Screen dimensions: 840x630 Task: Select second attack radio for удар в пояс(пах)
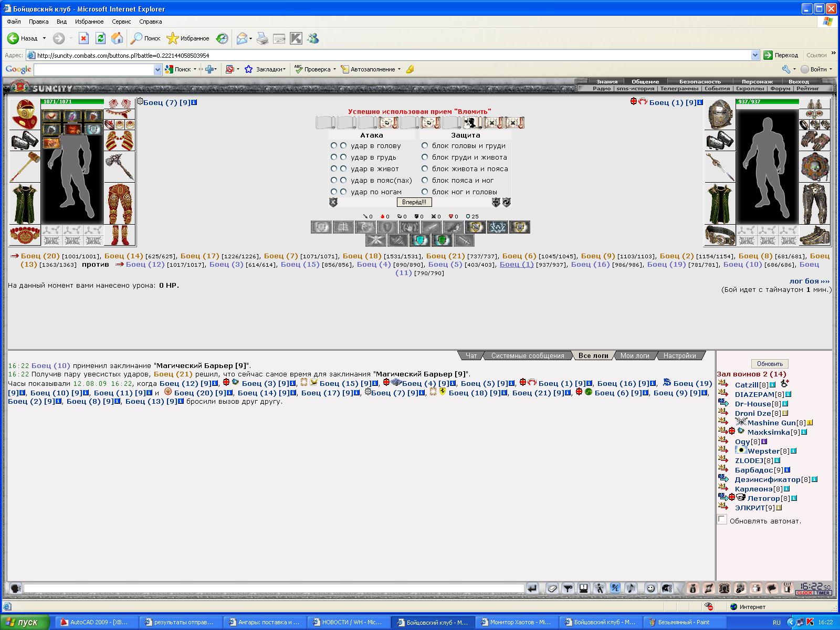point(343,180)
